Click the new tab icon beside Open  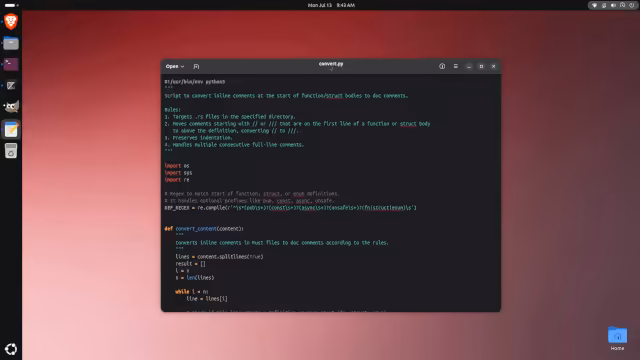click(x=196, y=66)
